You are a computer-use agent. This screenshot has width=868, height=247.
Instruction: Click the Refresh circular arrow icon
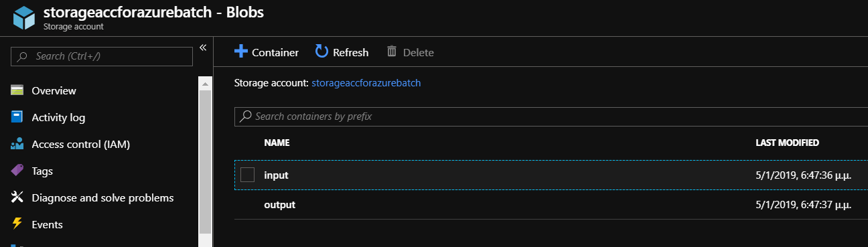click(321, 52)
